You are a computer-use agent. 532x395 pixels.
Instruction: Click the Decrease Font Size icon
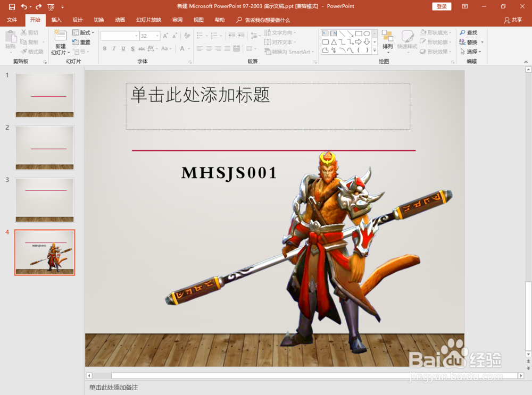174,36
